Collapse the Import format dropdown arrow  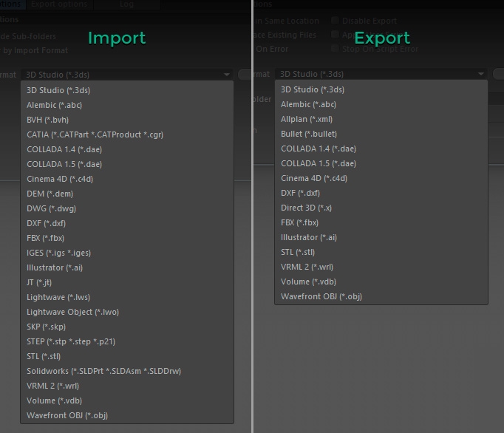(227, 75)
